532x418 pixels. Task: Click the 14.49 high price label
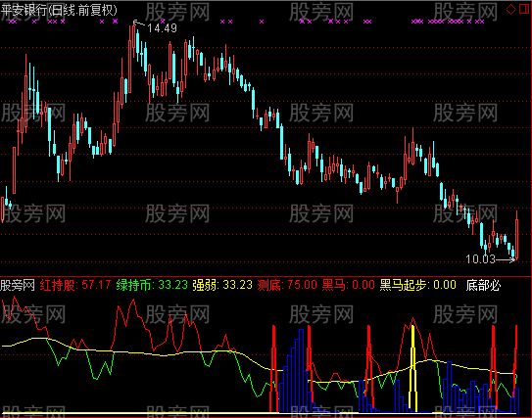(163, 28)
